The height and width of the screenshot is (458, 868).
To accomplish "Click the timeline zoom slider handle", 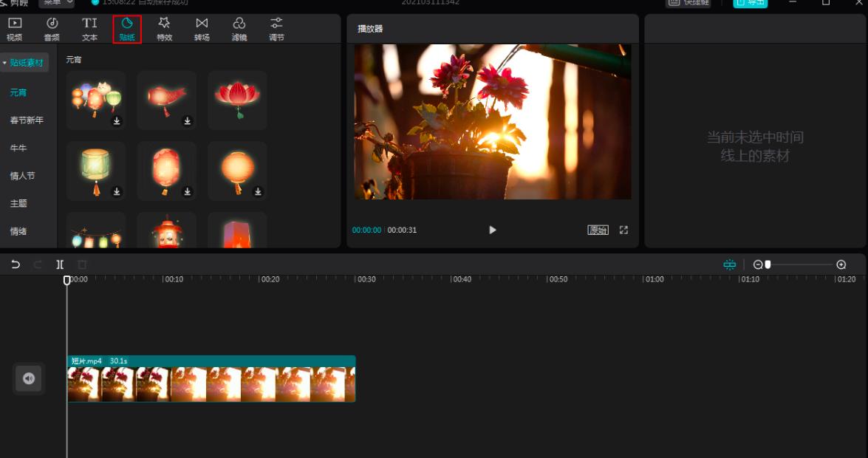I will 768,264.
